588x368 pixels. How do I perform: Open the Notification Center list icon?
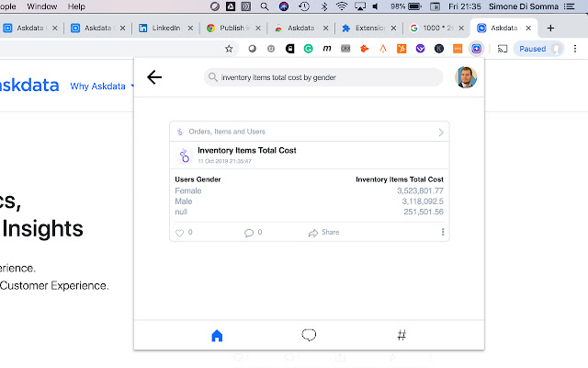[570, 6]
